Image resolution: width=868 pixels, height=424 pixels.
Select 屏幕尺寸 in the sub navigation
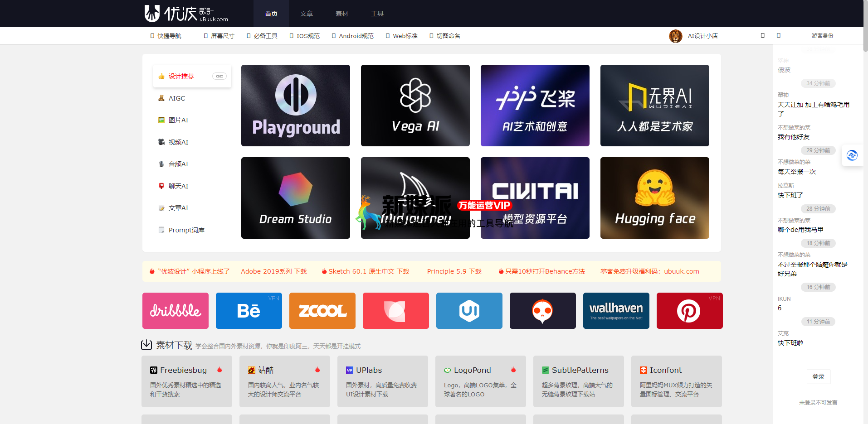click(x=219, y=36)
